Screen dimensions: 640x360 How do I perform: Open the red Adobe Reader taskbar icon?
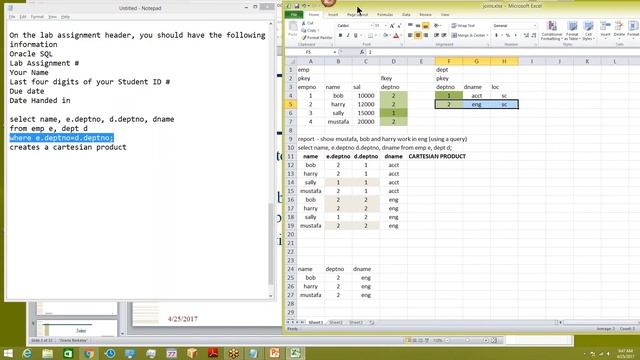[213, 353]
